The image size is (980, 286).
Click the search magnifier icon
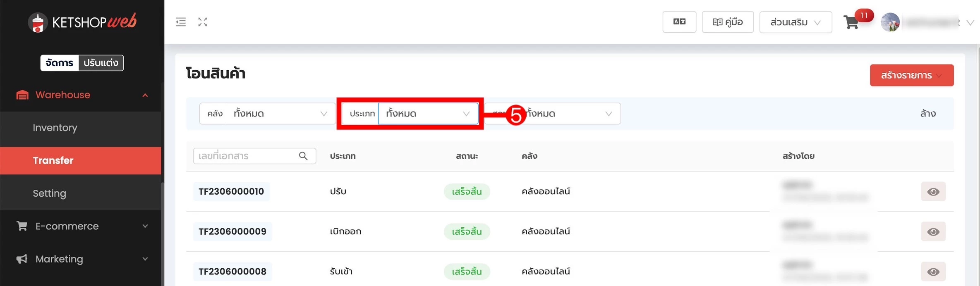coord(303,156)
